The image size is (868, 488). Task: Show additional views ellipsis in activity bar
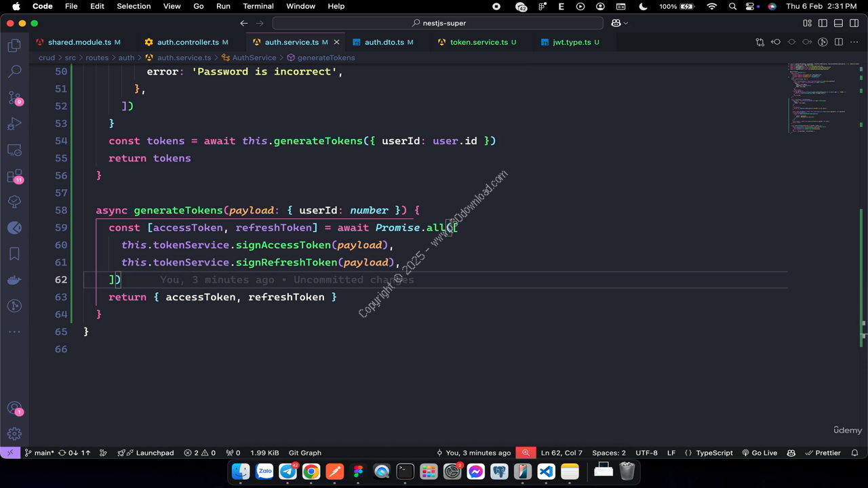pyautogui.click(x=14, y=332)
